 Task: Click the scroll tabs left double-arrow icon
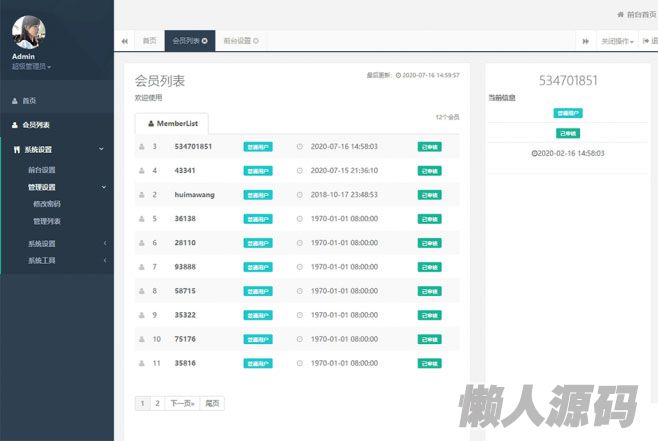point(125,41)
